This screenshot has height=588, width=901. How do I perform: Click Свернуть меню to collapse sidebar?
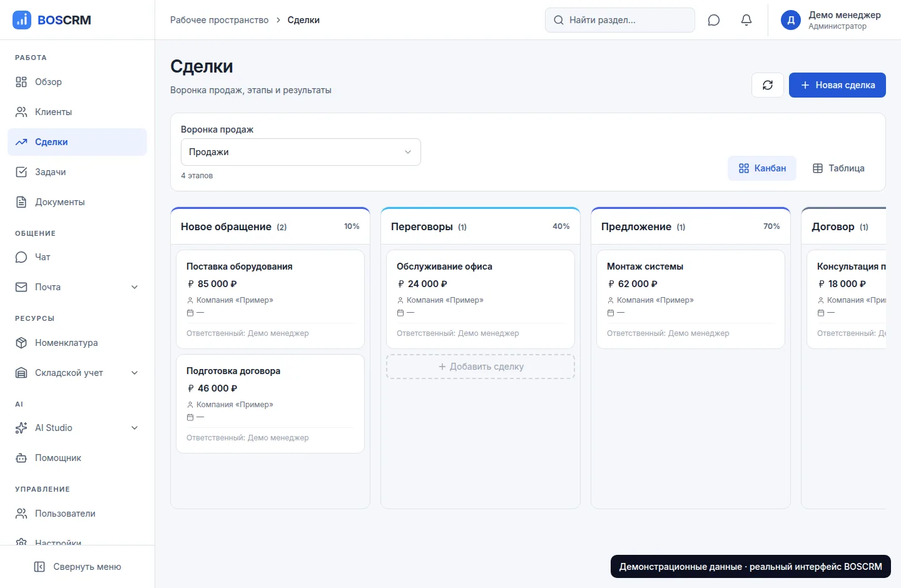(x=78, y=567)
